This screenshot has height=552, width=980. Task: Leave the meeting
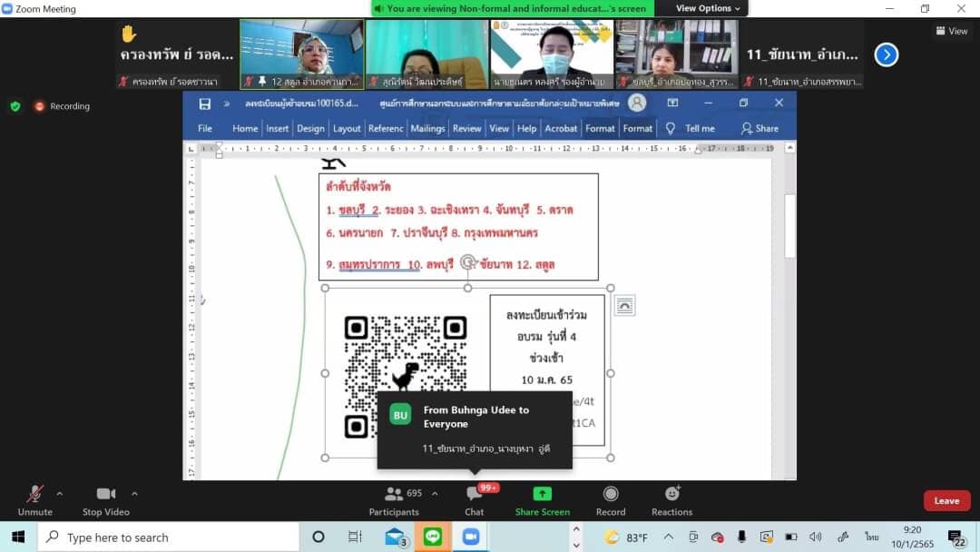[x=946, y=500]
